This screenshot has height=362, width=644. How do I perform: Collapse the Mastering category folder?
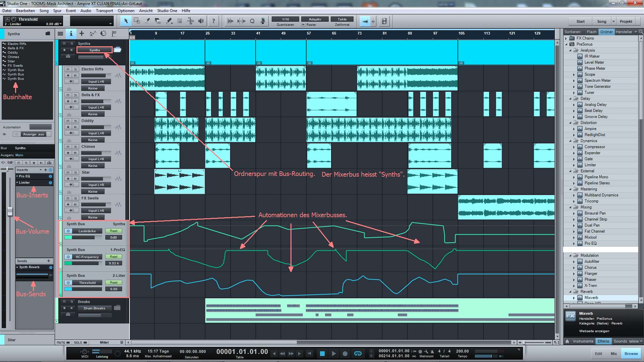pyautogui.click(x=570, y=189)
